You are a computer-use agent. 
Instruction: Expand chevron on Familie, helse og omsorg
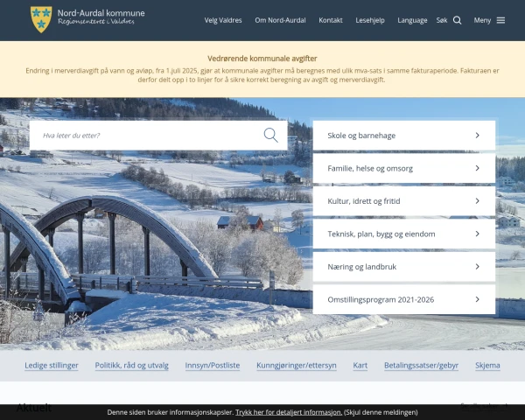coord(478,168)
